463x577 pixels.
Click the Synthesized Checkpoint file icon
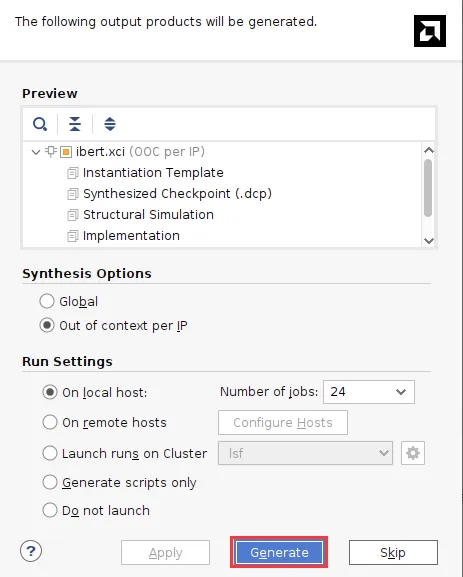coord(73,194)
